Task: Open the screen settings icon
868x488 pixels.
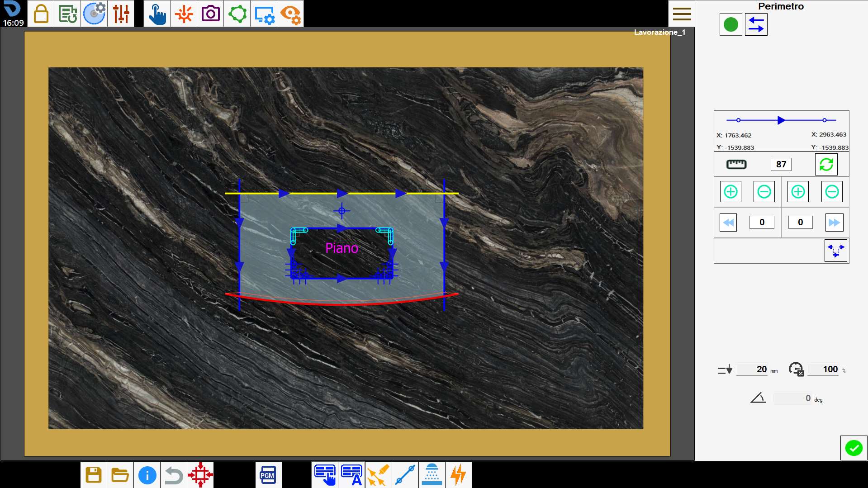Action: tap(264, 14)
